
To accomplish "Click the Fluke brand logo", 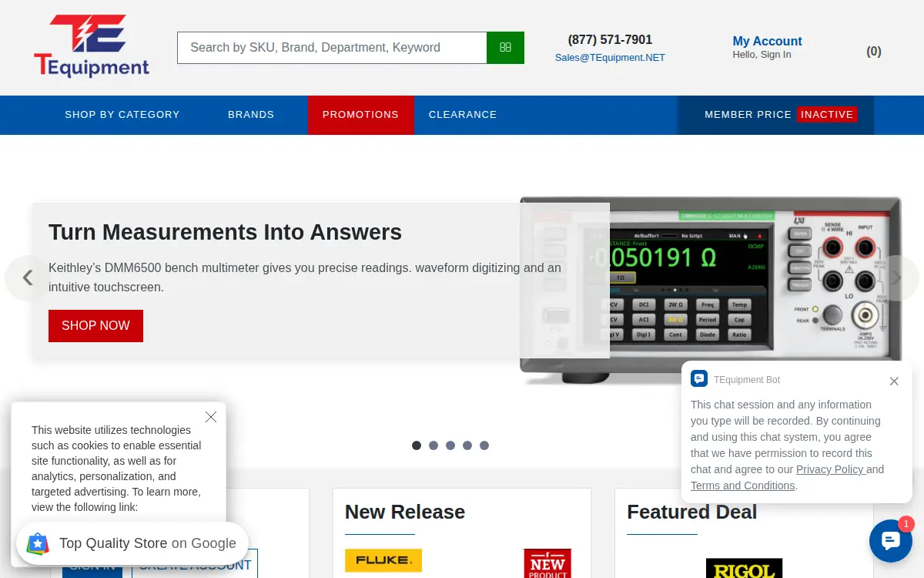I will tap(383, 560).
